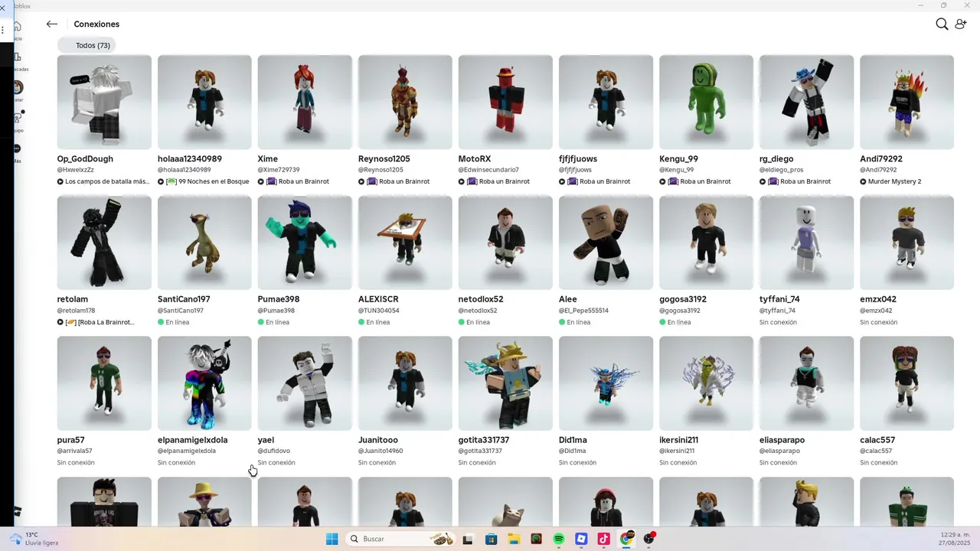The width and height of the screenshot is (980, 551).
Task: Click the @Edwinsecundario7 username text
Action: (488, 170)
